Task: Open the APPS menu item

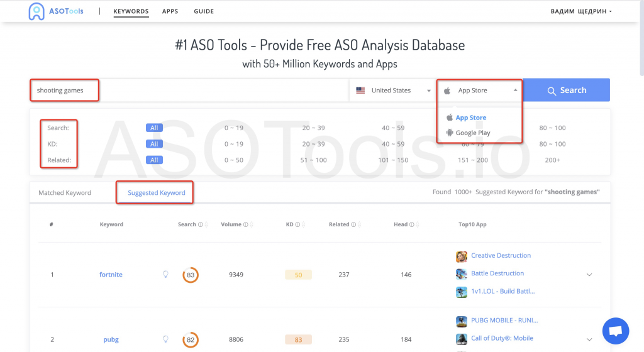Action: tap(170, 11)
